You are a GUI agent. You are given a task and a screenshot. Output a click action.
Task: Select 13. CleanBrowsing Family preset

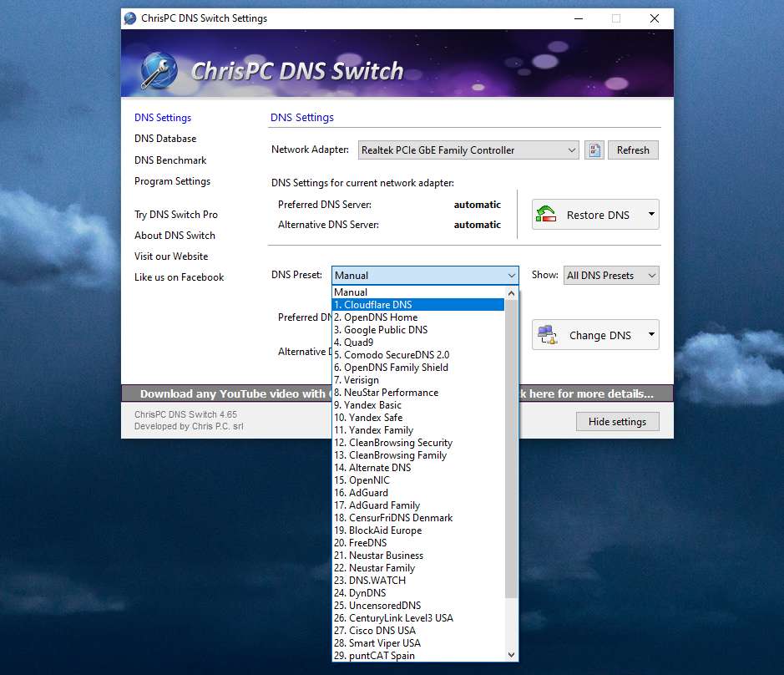(x=418, y=454)
